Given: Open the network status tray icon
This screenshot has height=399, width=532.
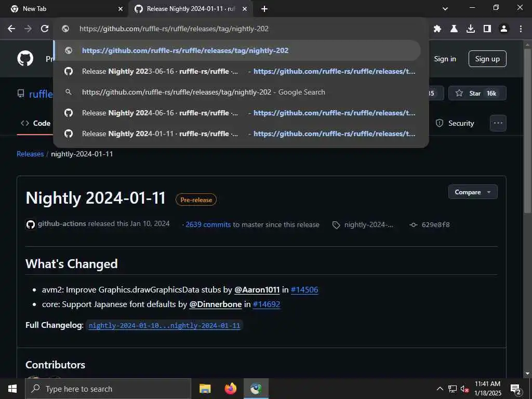Looking at the screenshot, I should pos(453,389).
